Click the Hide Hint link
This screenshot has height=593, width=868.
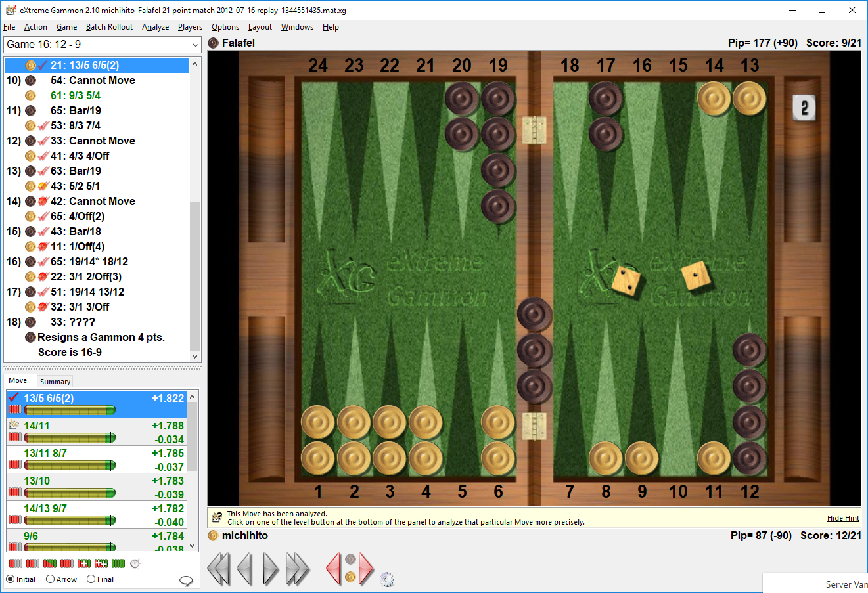pos(842,518)
